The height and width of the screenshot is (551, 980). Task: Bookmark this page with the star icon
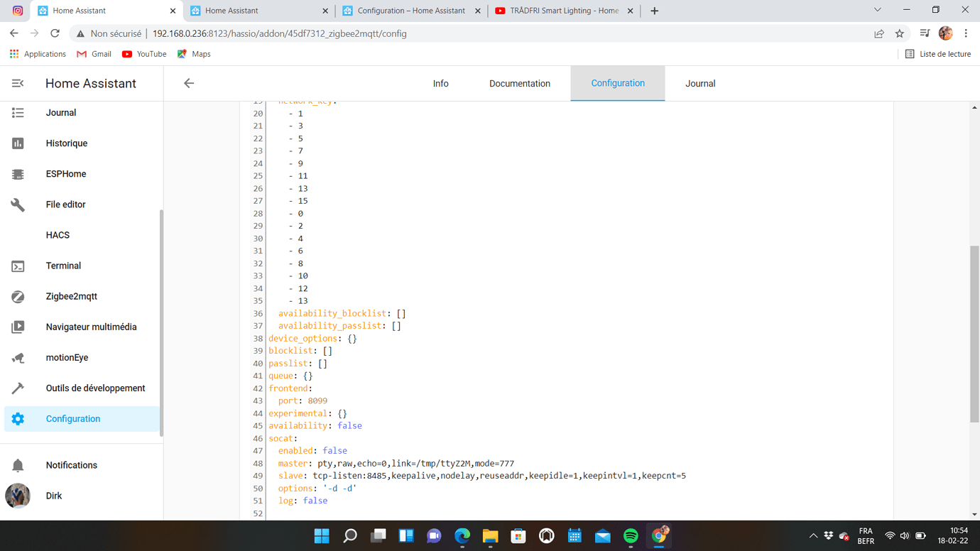coord(900,33)
